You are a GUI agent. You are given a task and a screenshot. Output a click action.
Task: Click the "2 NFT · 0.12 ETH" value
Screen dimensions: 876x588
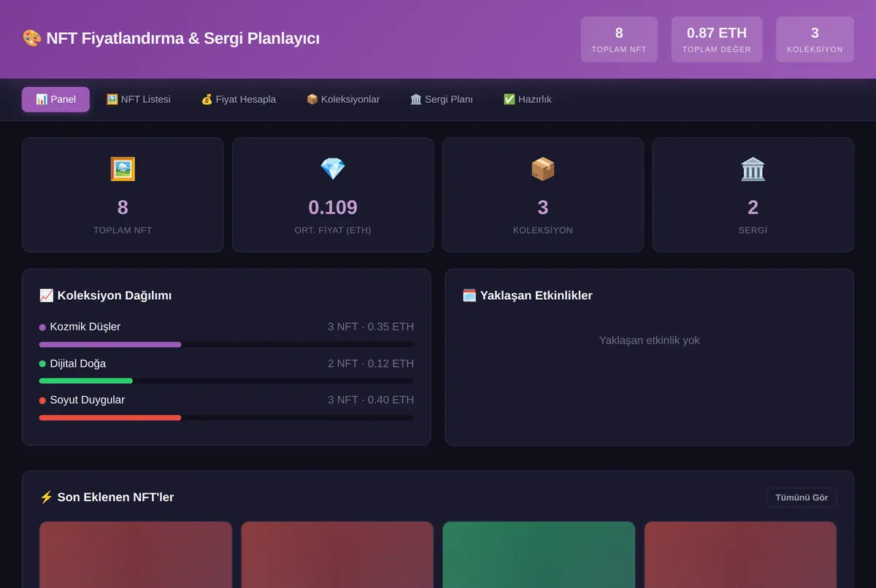pyautogui.click(x=371, y=363)
